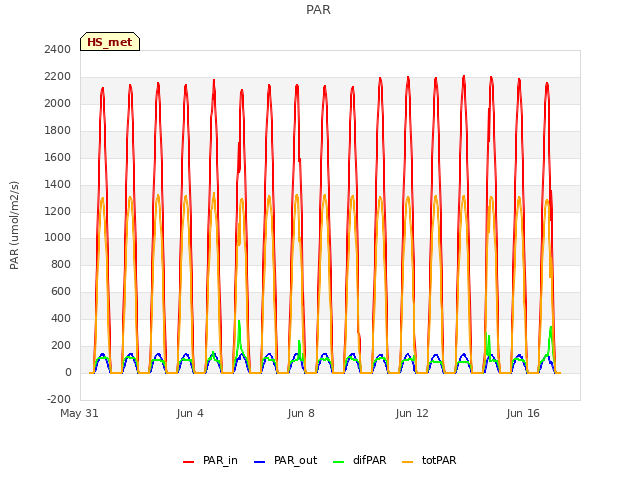Screen dimensions: 640x480
Task: Click the 2200 y-axis tick label
Action: point(58,76)
